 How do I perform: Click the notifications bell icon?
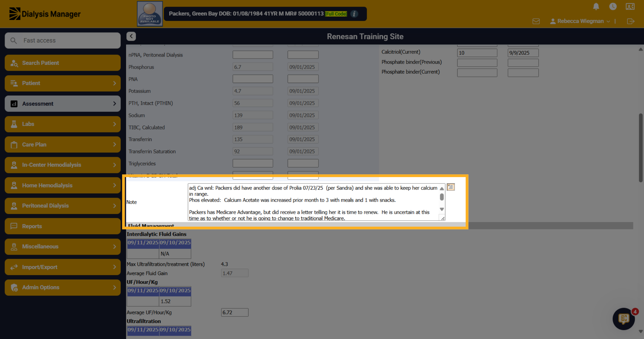pos(596,6)
